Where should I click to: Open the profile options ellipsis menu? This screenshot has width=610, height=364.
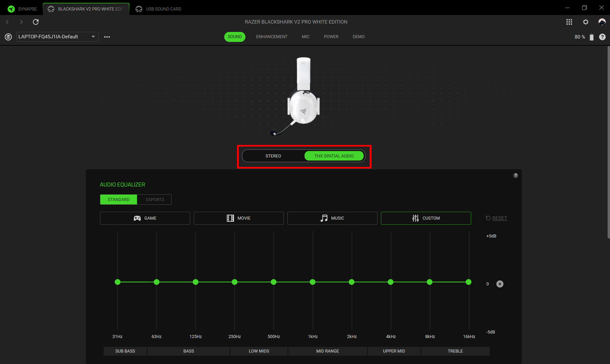(x=107, y=37)
